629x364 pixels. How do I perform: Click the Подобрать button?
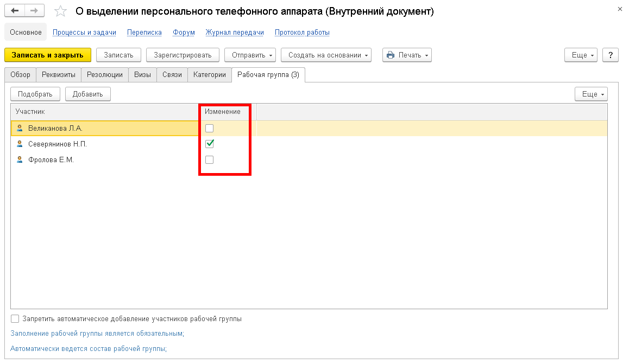click(x=35, y=94)
